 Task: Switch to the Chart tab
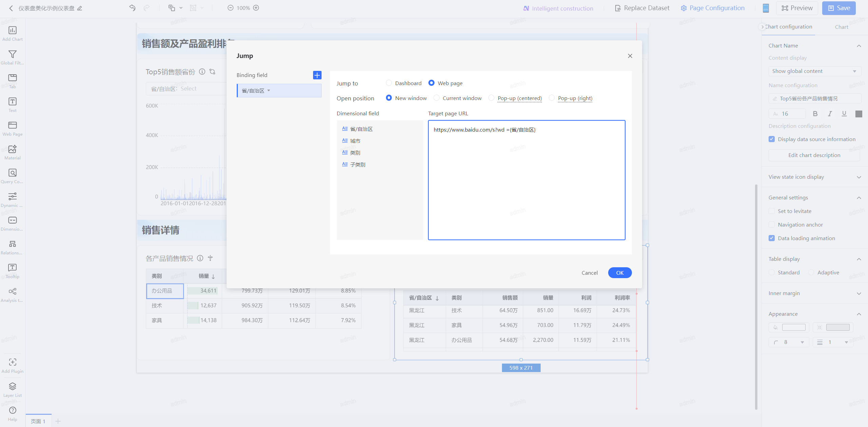click(x=842, y=27)
